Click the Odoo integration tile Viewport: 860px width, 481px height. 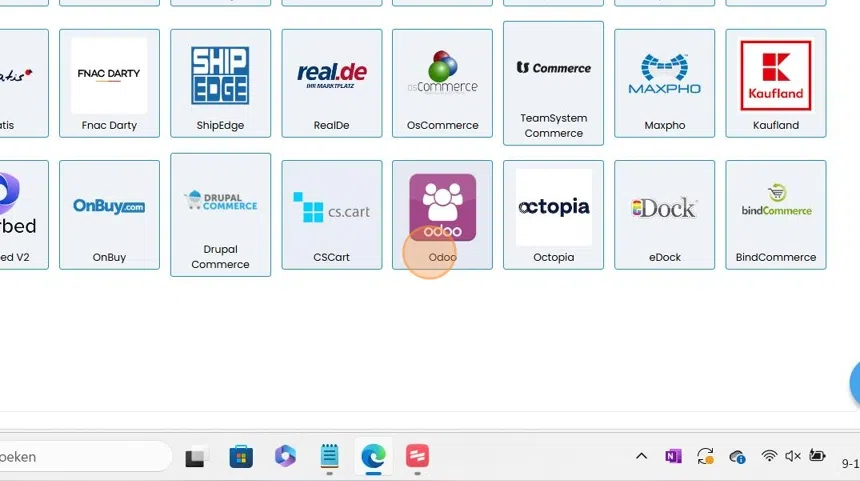click(x=443, y=215)
